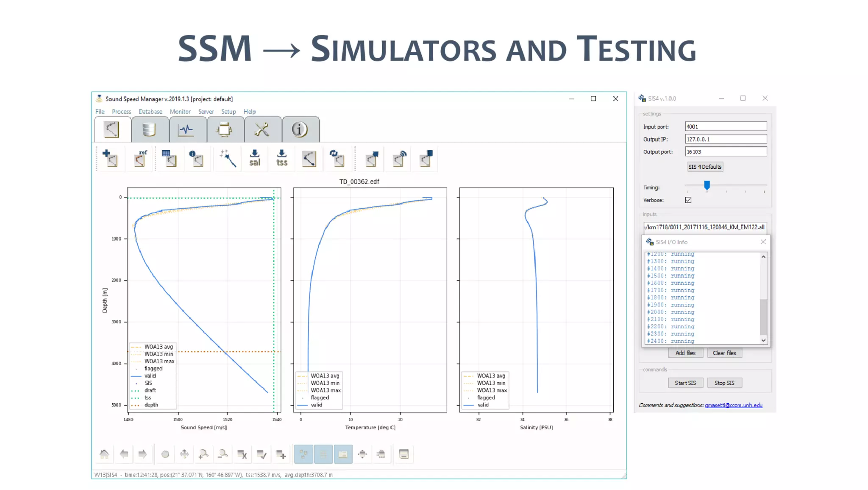Click the import data plus icon

[110, 159]
